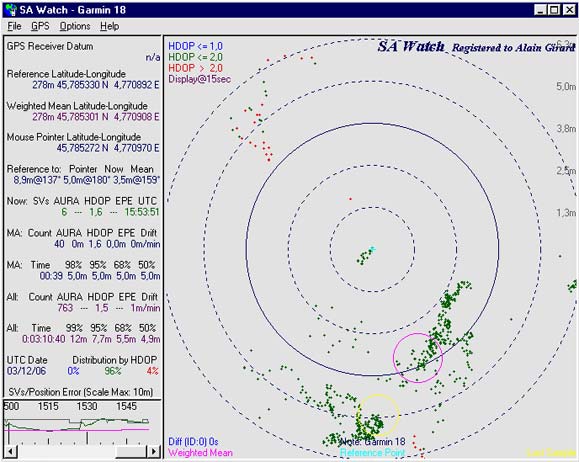Click the 'Display@15sec' legend text
Viewport: 579px width, 462px height.
(199, 79)
